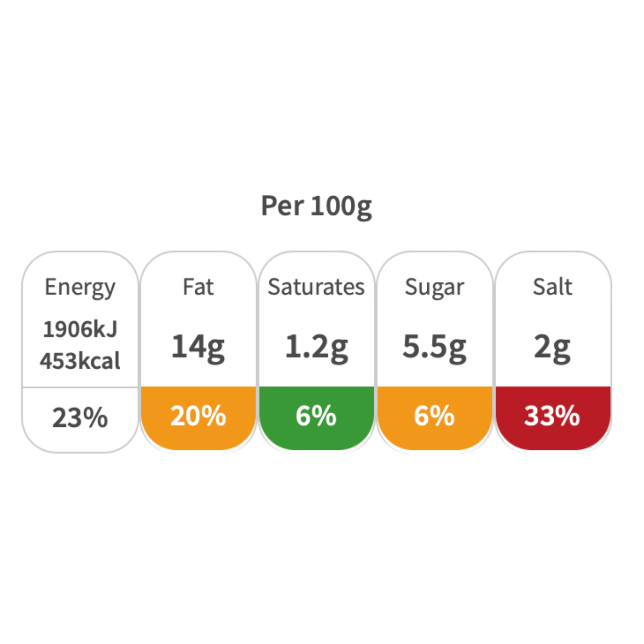Click the red 33% band under Salt

(x=552, y=416)
